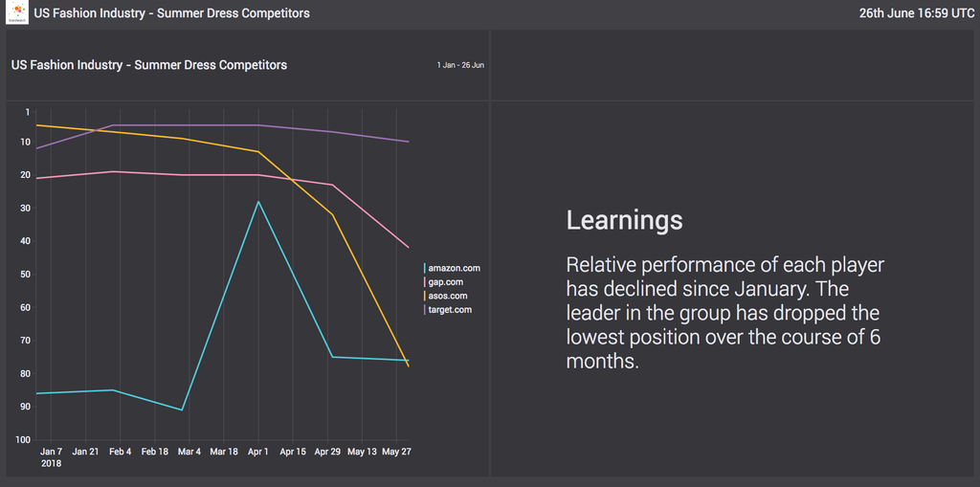Select the chart panel title above the graph
This screenshot has width=980, height=487.
149,65
